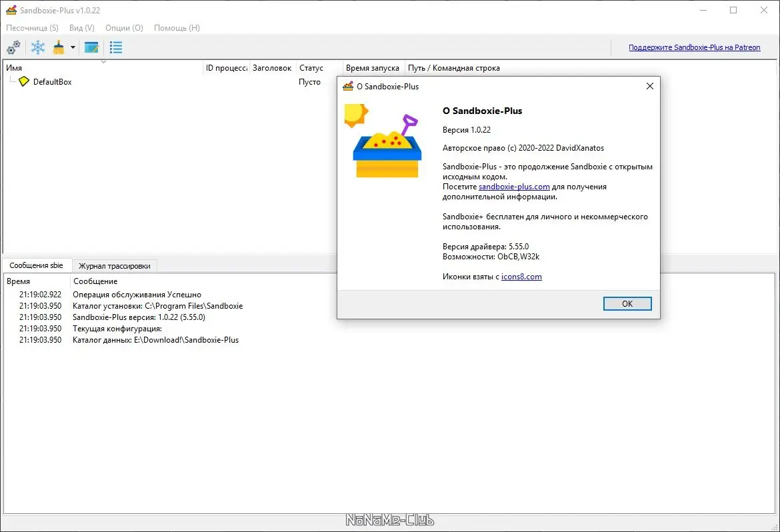Viewport: 780px width, 532px height.
Task: Click the timestamp 21:19:02.922
Action: (x=40, y=295)
